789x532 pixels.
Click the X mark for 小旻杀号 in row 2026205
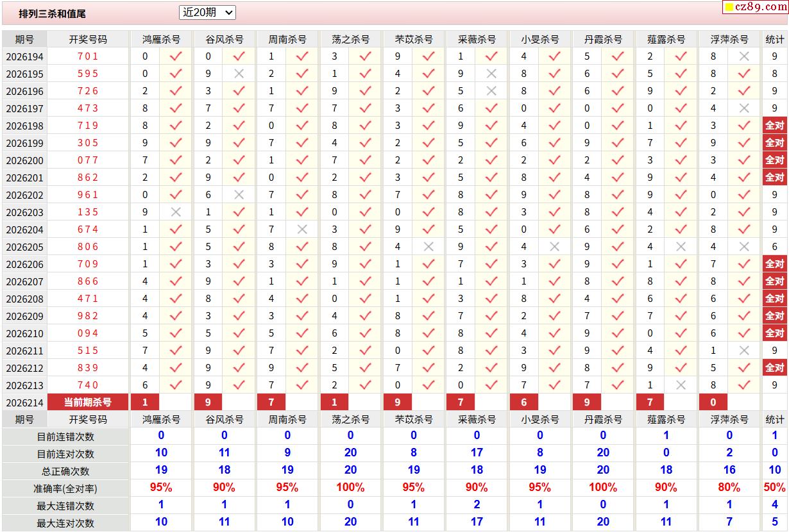(x=555, y=247)
